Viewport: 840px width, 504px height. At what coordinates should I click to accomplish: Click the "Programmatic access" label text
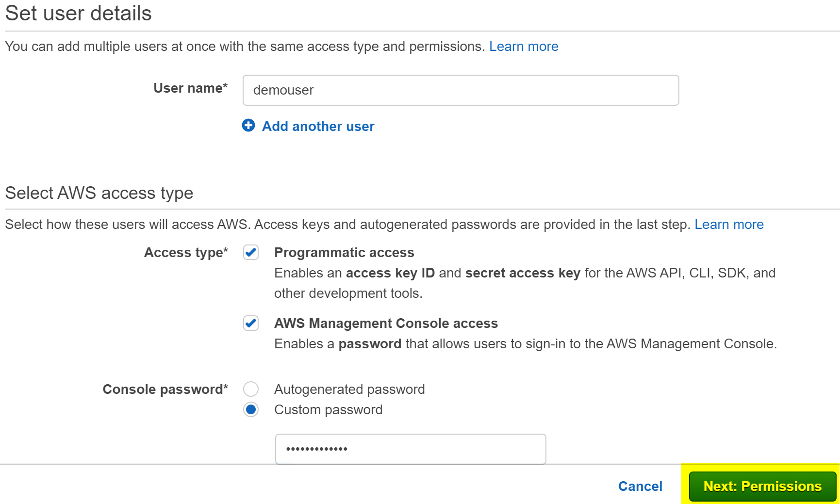(x=344, y=253)
